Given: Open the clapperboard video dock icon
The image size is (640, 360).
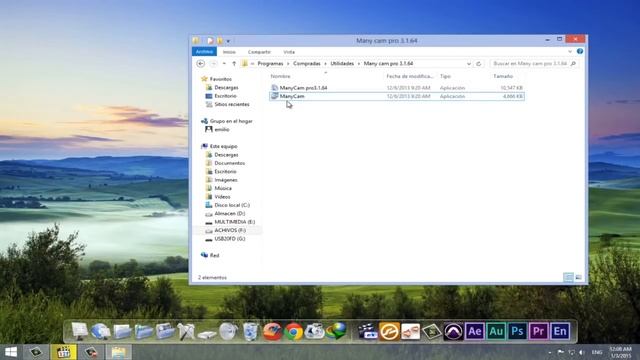Looking at the screenshot, I should pos(367,331).
